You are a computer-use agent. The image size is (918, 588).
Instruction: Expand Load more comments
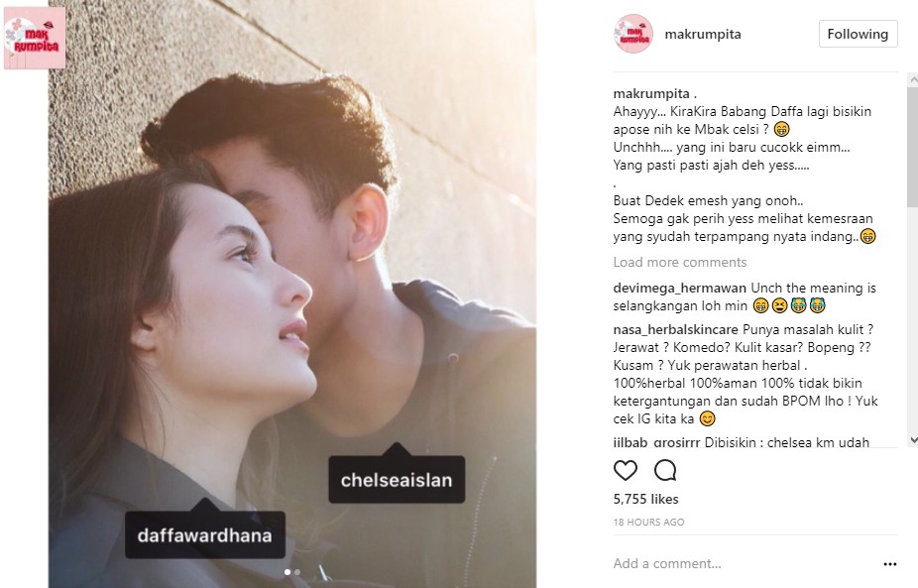point(680,263)
